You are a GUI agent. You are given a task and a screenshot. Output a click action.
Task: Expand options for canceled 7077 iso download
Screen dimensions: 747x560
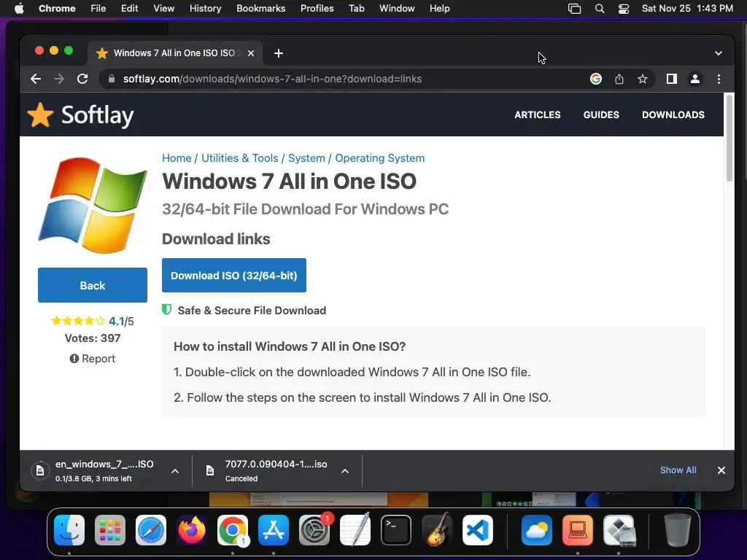tap(345, 471)
